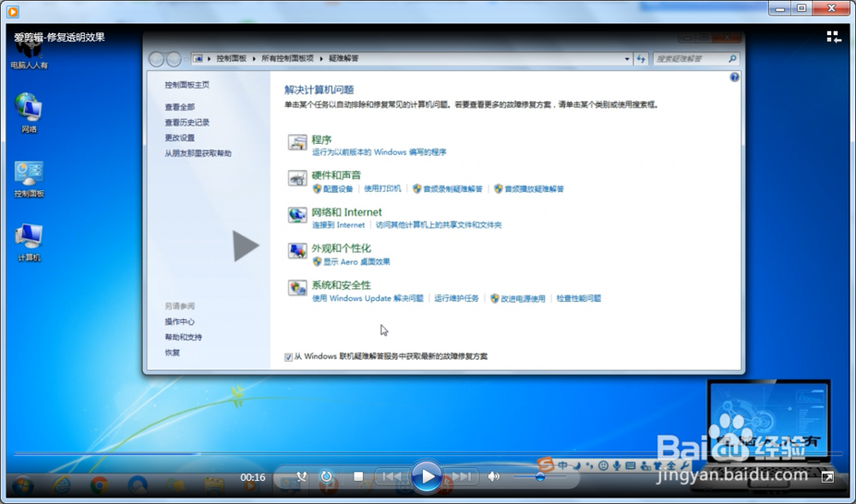The height and width of the screenshot is (504, 856).
Task: Skip to the next track
Action: point(461,477)
